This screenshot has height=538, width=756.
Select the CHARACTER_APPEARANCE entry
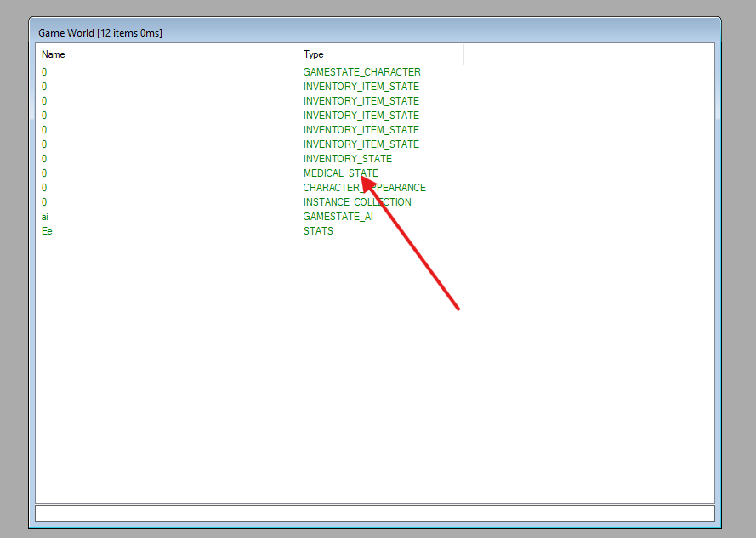click(x=365, y=188)
